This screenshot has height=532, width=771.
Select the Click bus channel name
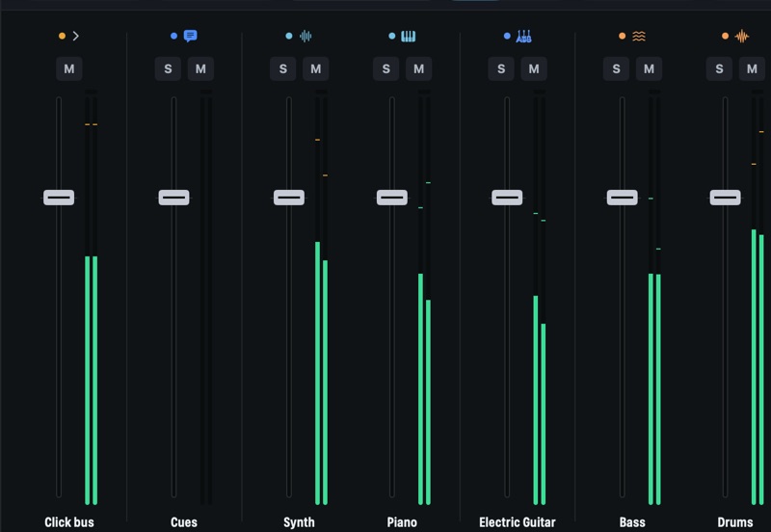69,522
